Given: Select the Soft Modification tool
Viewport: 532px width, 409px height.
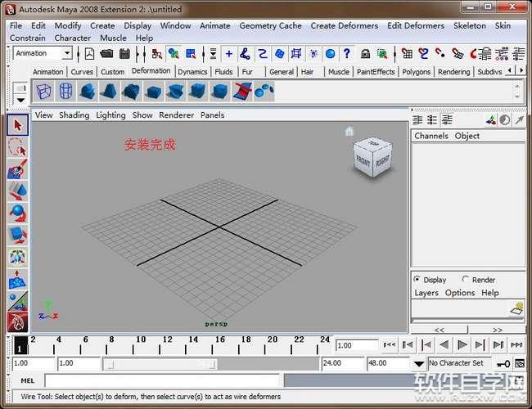Looking at the screenshot, I should coord(18,278).
